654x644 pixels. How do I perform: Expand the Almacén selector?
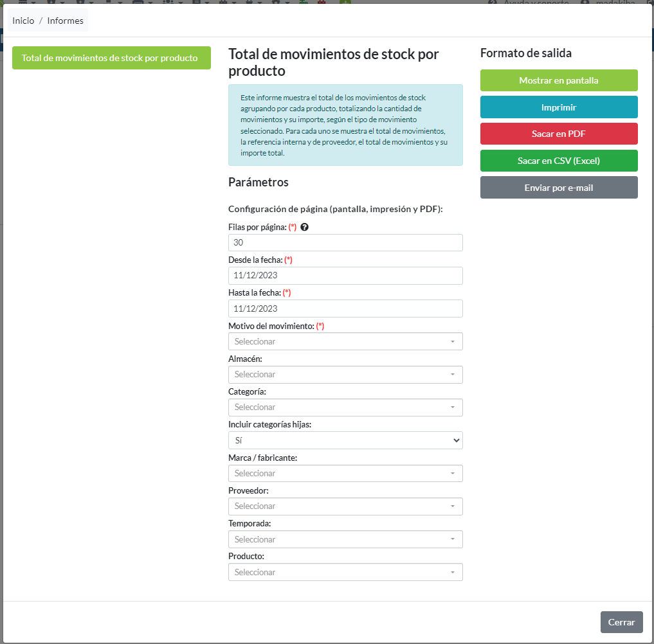(345, 374)
